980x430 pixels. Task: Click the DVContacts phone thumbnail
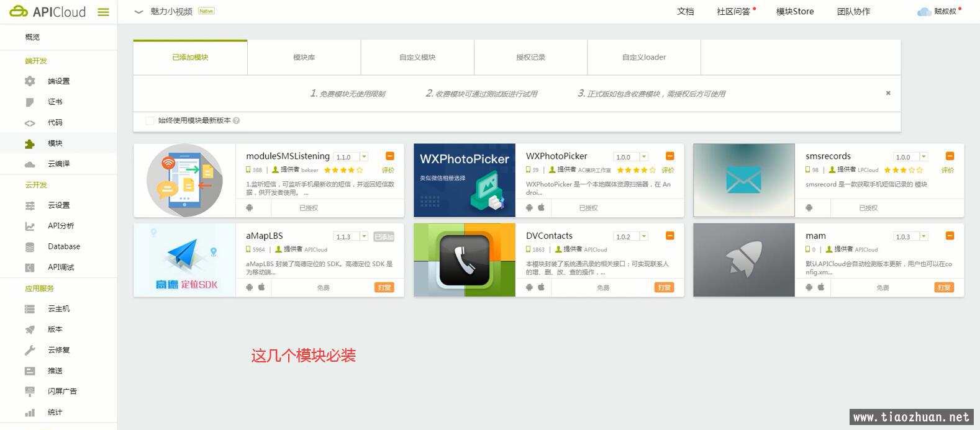[x=465, y=260]
